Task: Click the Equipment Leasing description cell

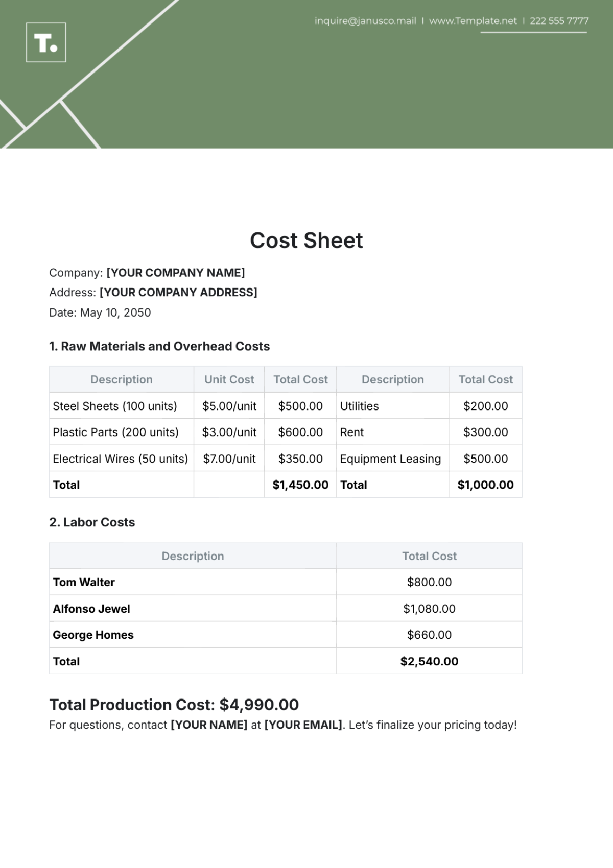Action: pyautogui.click(x=390, y=459)
